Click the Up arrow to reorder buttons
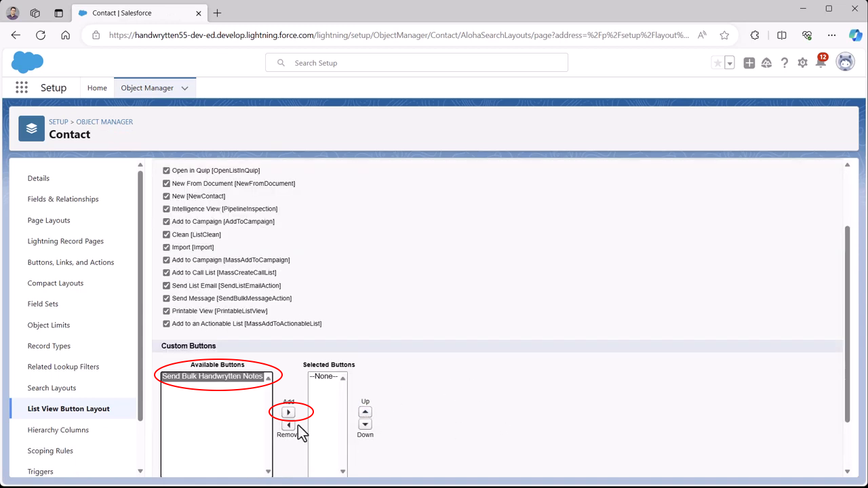 pyautogui.click(x=365, y=412)
